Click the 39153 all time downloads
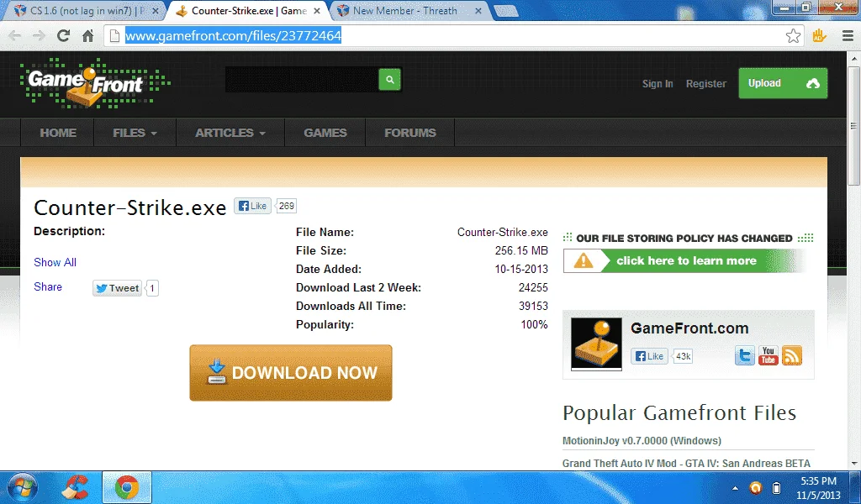Screen dimensions: 861x504 [533, 306]
